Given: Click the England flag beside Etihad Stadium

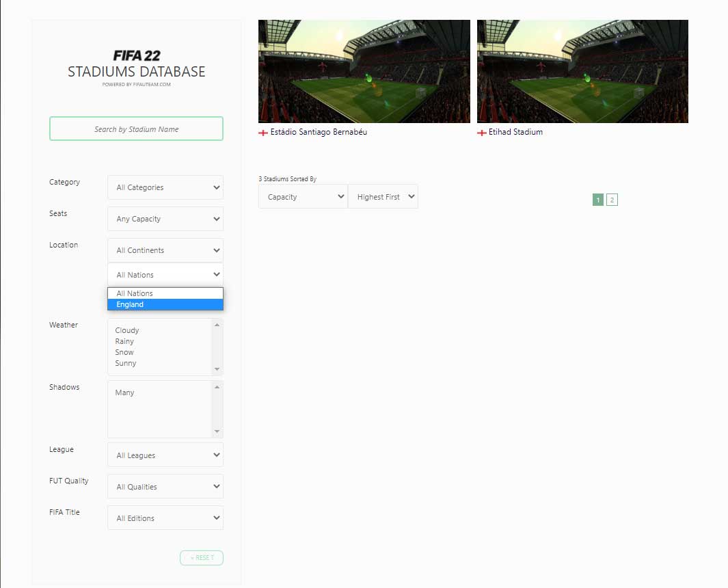Looking at the screenshot, I should (482, 133).
